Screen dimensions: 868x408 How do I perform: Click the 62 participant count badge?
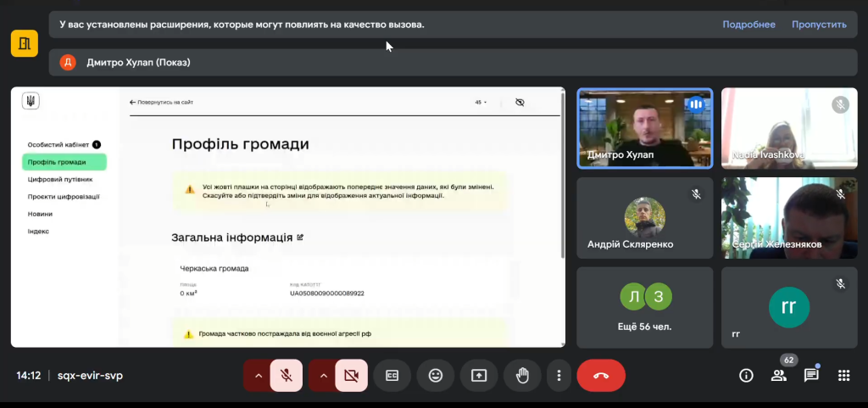(789, 360)
